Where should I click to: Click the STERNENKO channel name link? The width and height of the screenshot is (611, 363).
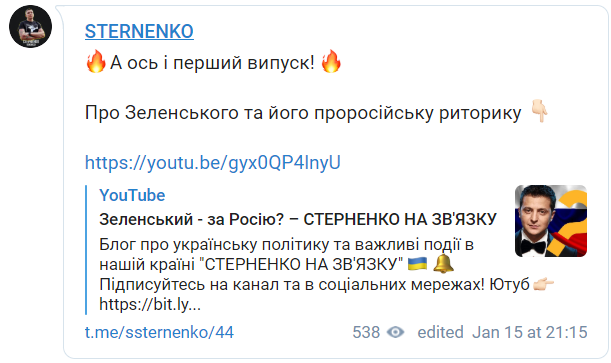(x=139, y=31)
